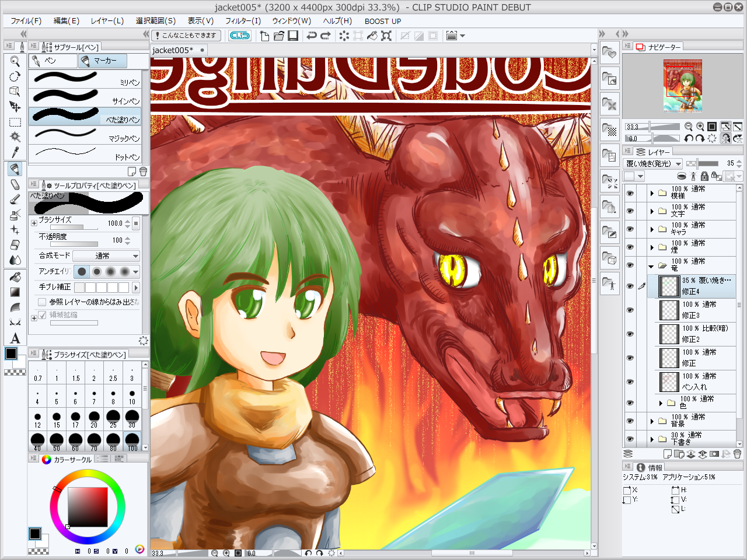
Task: Open the 3D material folder icon
Action: [x=610, y=258]
